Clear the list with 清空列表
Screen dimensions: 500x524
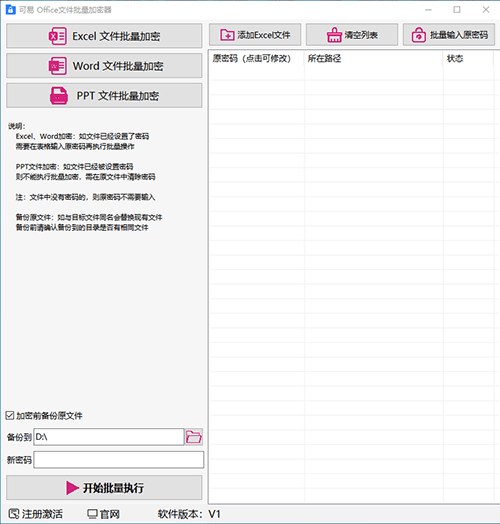pos(352,35)
